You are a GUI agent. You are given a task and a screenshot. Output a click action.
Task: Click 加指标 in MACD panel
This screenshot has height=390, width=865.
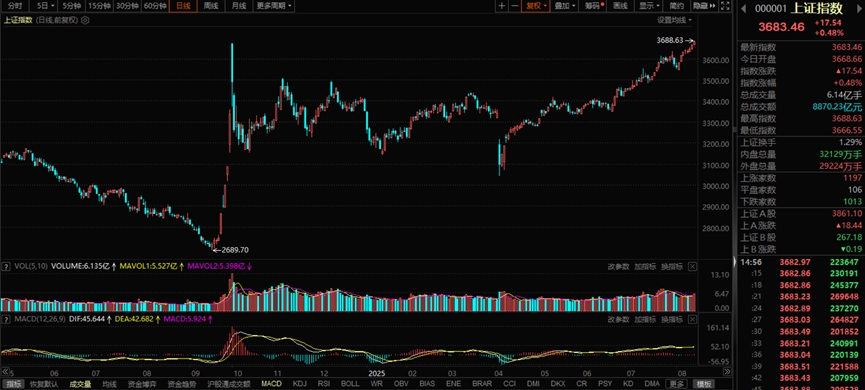[x=645, y=319]
